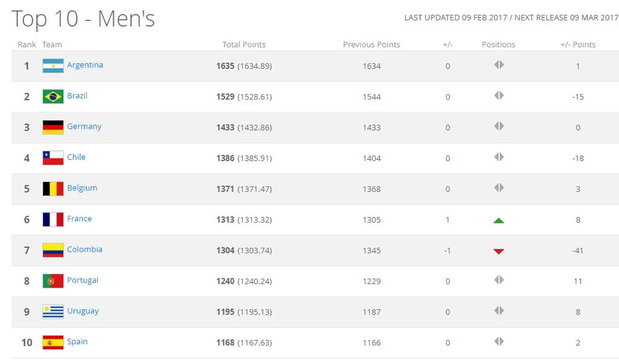The height and width of the screenshot is (364, 619).
Task: Open the Brazil team link
Action: point(77,96)
